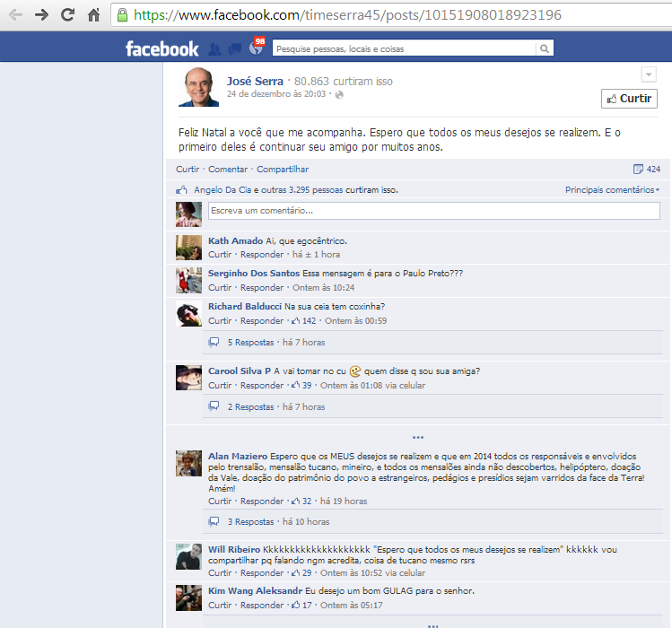Open Will Ribeiro profile name

(234, 550)
